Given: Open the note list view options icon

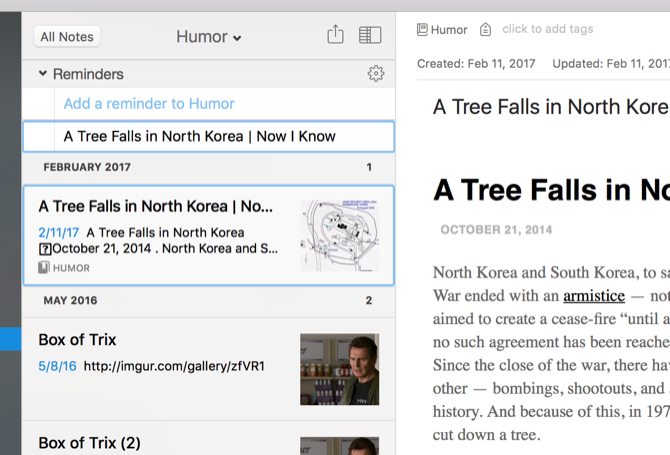Looking at the screenshot, I should (x=370, y=35).
